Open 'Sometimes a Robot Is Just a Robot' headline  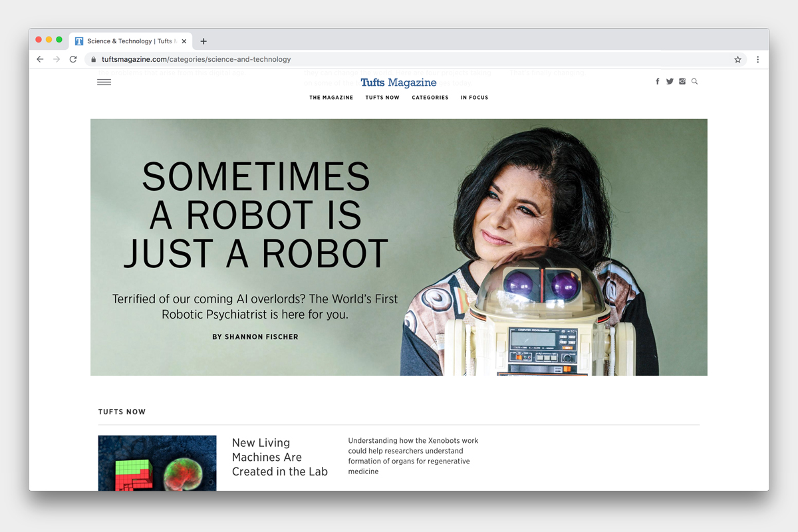[256, 215]
